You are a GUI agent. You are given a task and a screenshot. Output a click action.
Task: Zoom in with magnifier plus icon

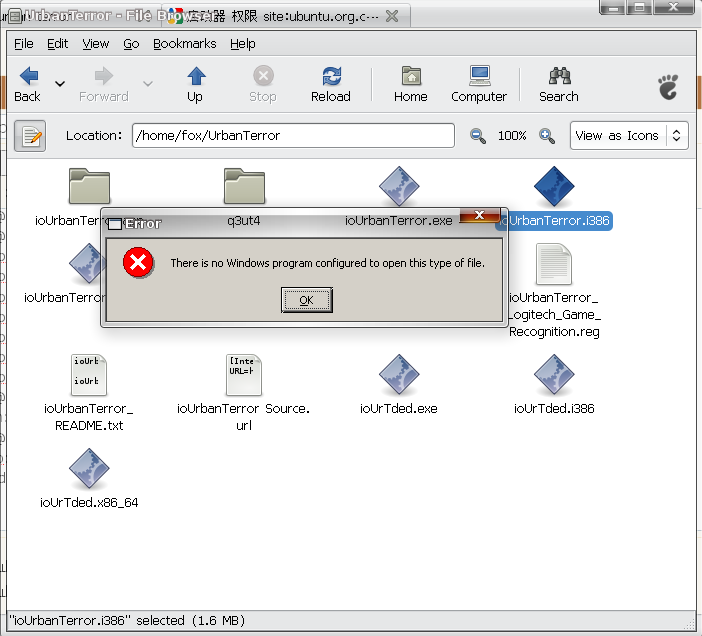(547, 136)
